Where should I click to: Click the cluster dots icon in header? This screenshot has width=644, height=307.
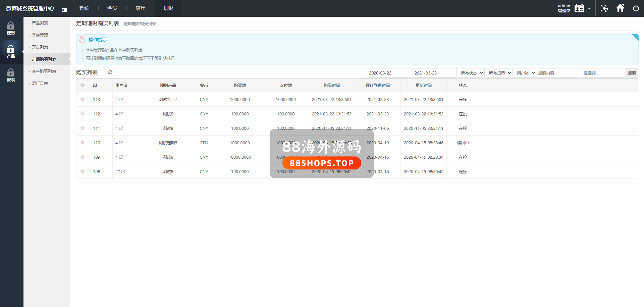coord(604,8)
